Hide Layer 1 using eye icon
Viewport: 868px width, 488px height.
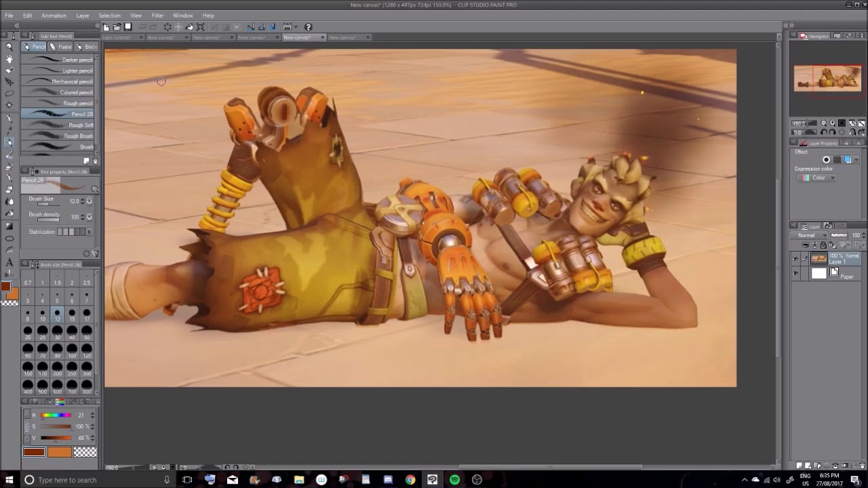click(795, 259)
